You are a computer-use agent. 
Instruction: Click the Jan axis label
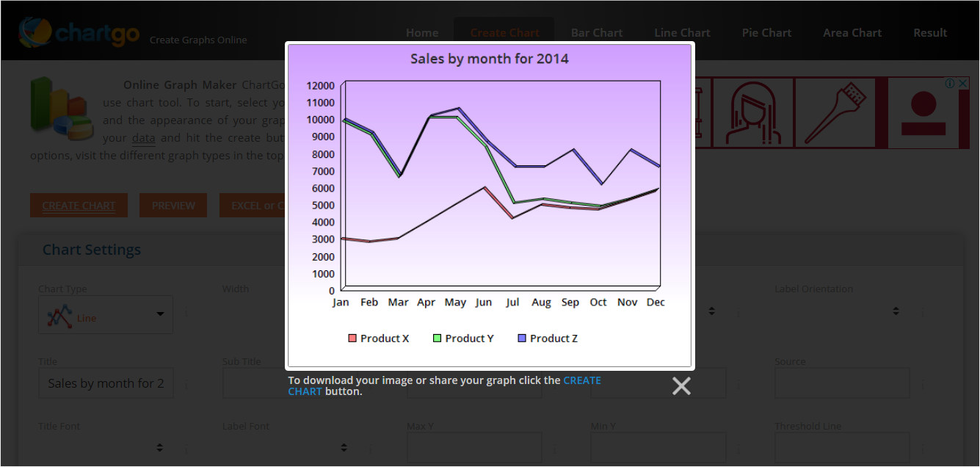pos(341,303)
